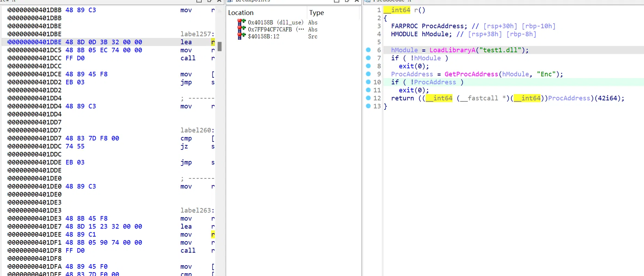
Task: Click label263: in disassembly
Action: pos(197,210)
